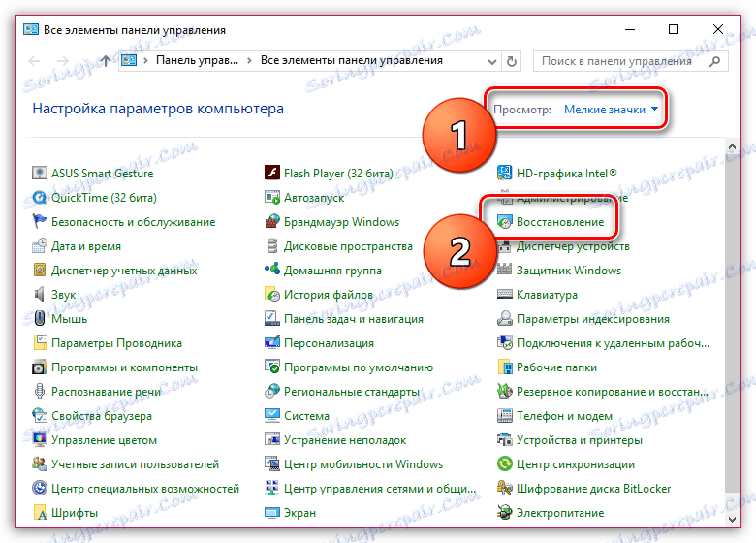Open Центр мобильности Windows
This screenshot has width=756, height=543.
[363, 464]
